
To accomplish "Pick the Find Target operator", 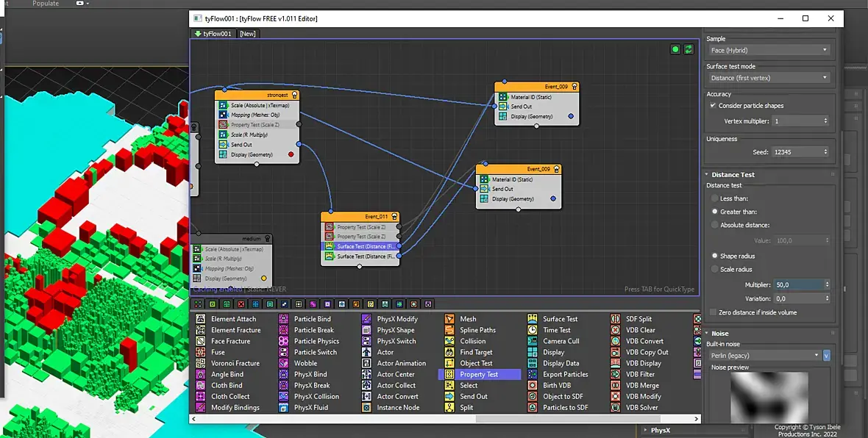I will [469, 352].
